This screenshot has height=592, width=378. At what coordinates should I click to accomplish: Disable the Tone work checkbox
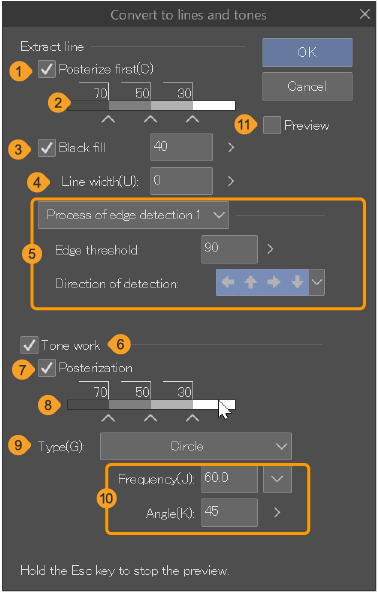[29, 345]
